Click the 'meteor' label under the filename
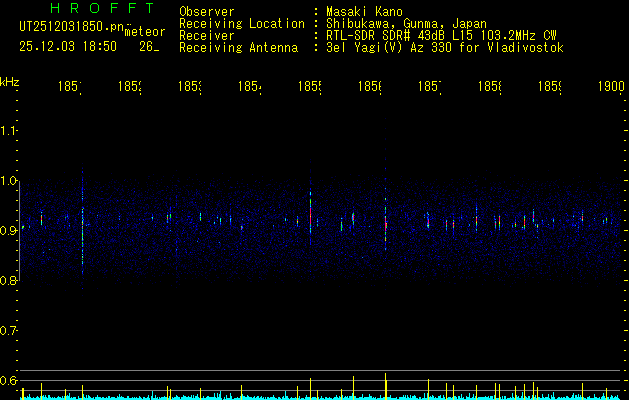The height and width of the screenshot is (400, 629). 145,32
